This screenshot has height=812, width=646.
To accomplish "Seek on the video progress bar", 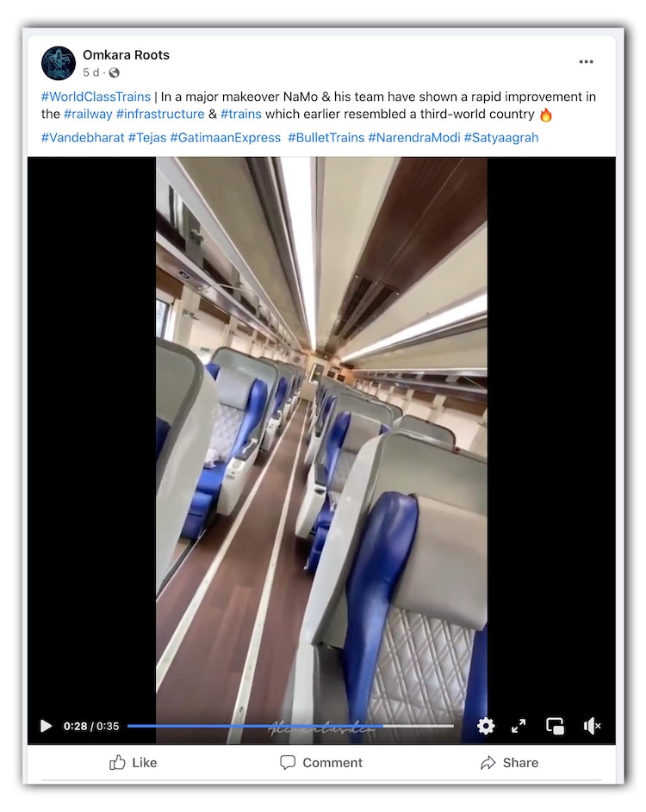I will tap(290, 726).
